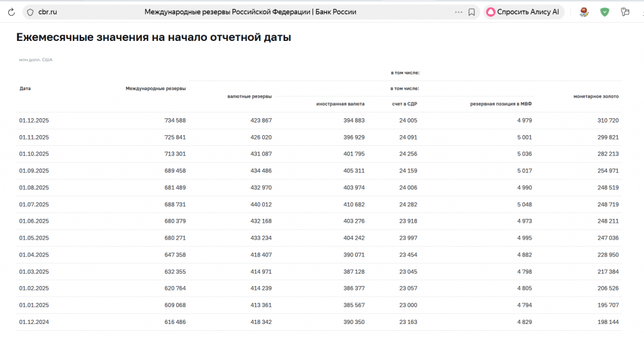
Task: Click the cbr.ru address field
Action: [x=48, y=12]
